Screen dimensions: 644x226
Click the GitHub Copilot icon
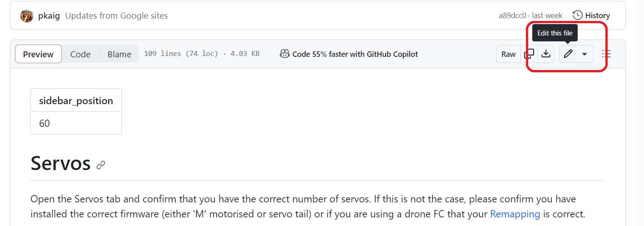[x=285, y=54]
